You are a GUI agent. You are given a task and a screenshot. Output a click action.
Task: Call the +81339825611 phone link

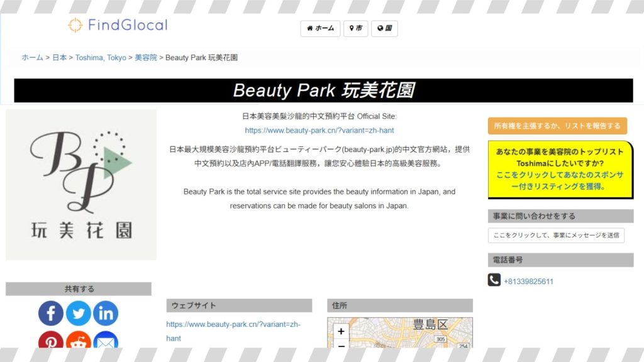(x=528, y=282)
